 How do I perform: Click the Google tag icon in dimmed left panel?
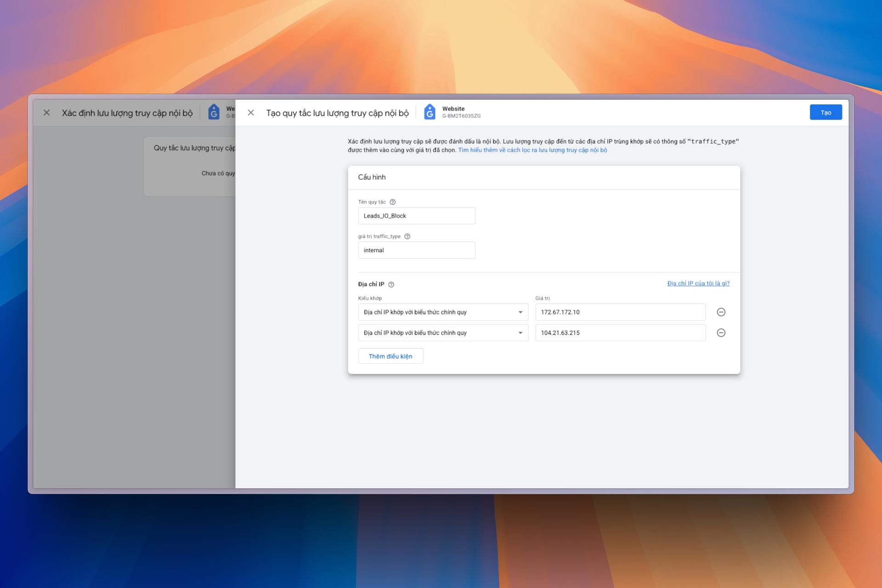pos(214,112)
